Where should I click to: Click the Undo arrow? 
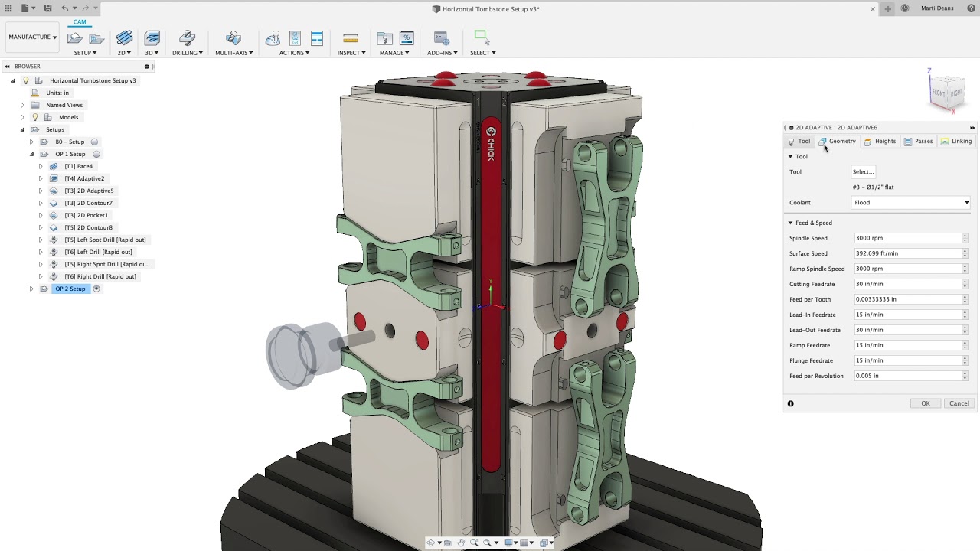point(65,8)
